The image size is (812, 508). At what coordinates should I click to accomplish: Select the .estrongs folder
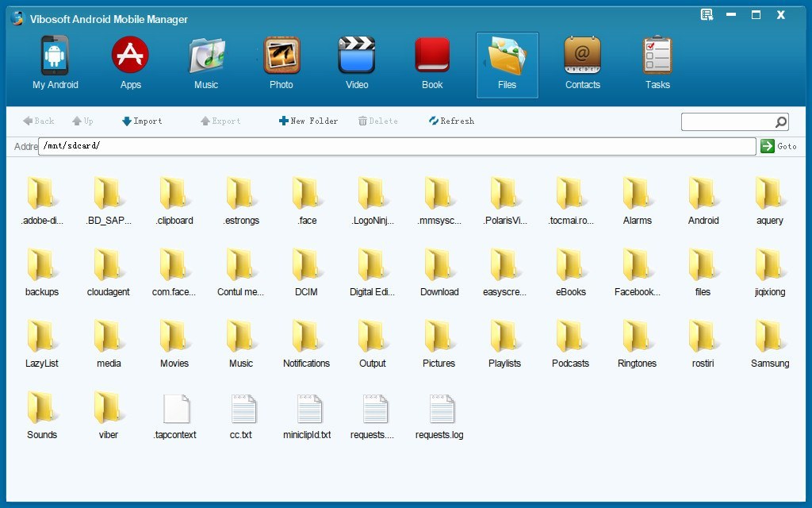tap(241, 201)
